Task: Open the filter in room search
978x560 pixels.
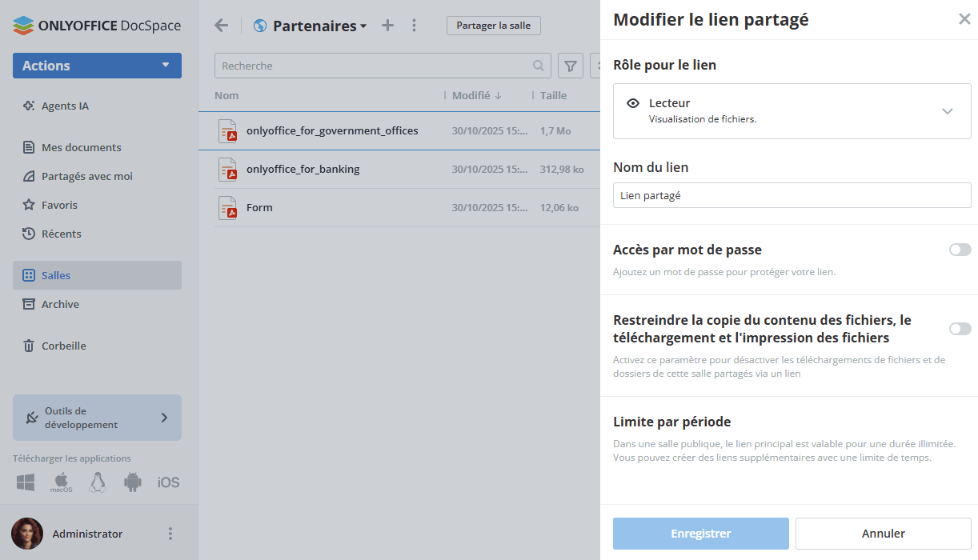Action: [x=570, y=65]
